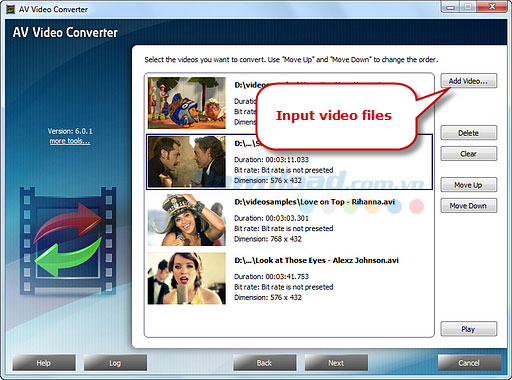
Task: Move the selected video up
Action: pyautogui.click(x=469, y=185)
